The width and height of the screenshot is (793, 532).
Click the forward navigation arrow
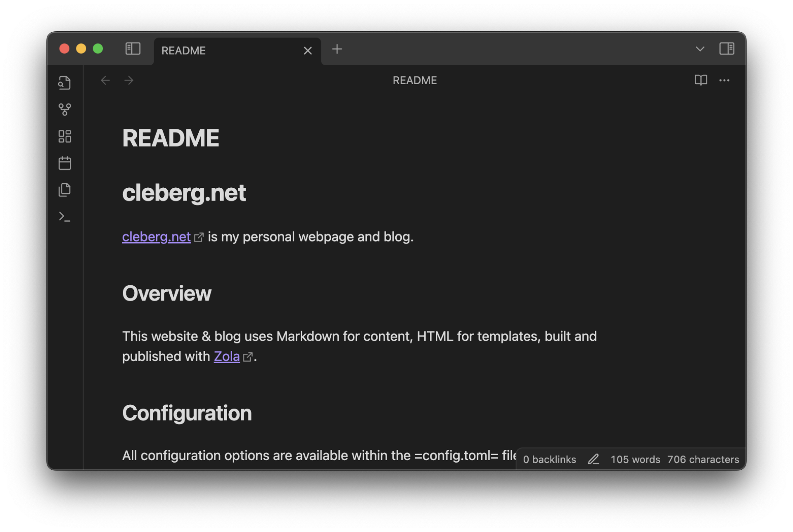click(129, 80)
